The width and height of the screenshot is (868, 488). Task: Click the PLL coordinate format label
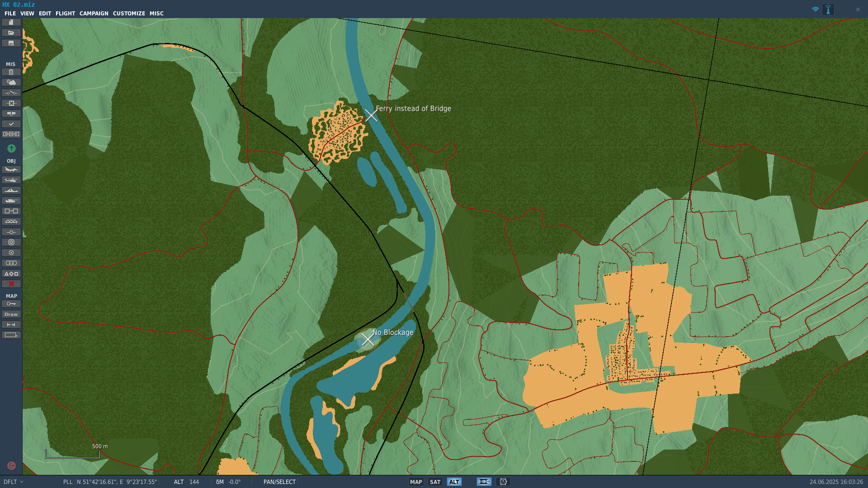tap(68, 482)
